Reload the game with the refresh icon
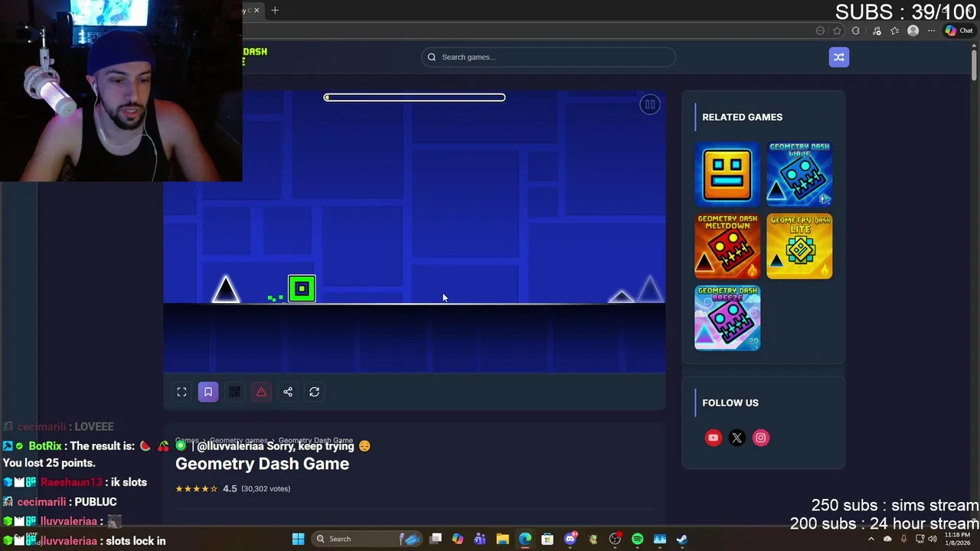The width and height of the screenshot is (980, 551). click(x=314, y=392)
